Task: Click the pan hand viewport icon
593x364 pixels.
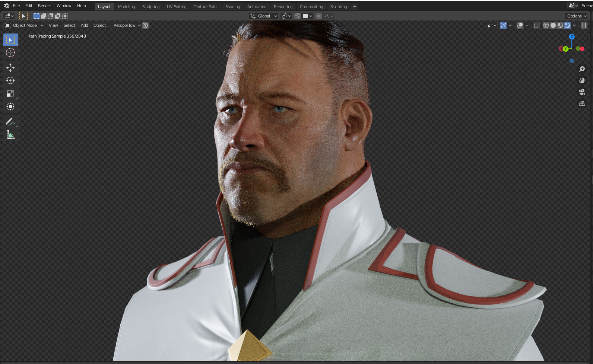Action: 582,80
